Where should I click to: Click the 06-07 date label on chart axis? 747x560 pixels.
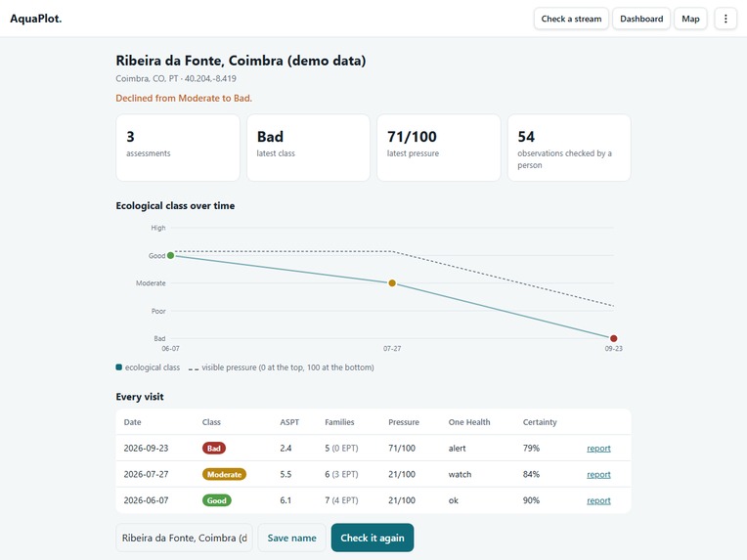(170, 349)
